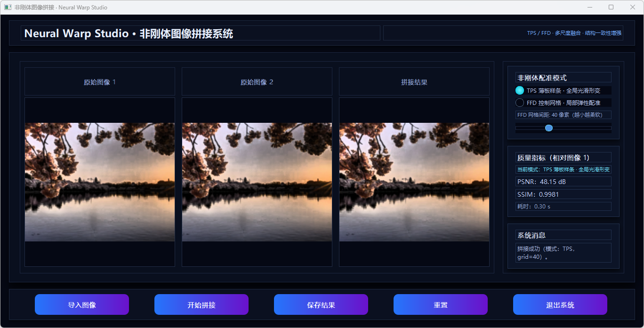
Task: Click the 原始图像 2 preview image
Action: point(257,182)
